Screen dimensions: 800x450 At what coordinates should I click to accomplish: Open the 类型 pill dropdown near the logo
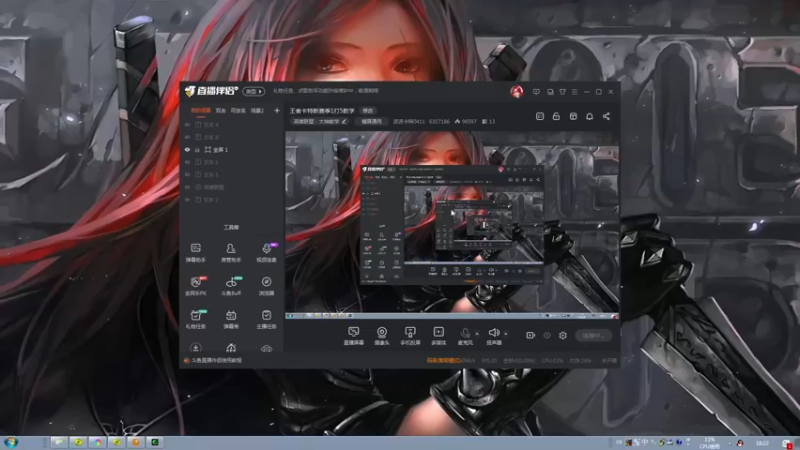[x=254, y=91]
